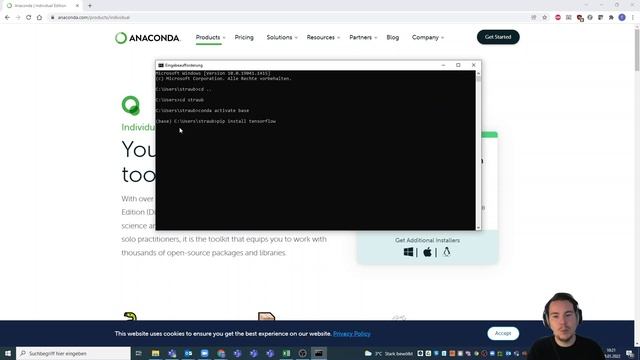Reload the Anaconda page
This screenshot has width=640, height=360.
tap(29, 18)
